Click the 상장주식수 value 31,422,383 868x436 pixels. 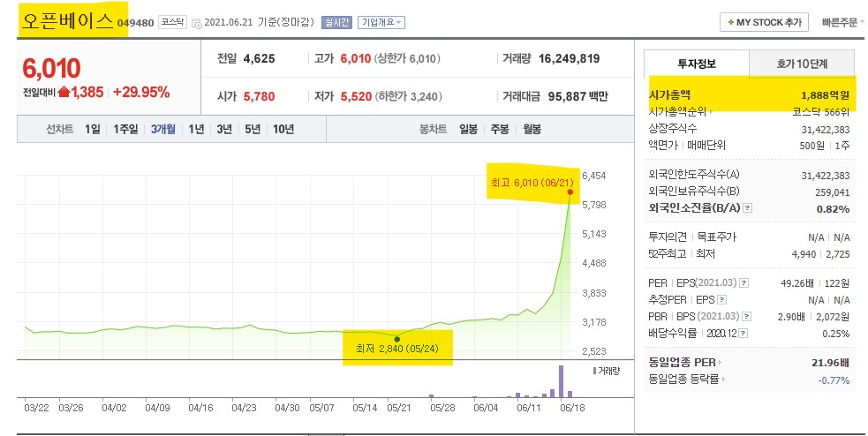(x=826, y=130)
